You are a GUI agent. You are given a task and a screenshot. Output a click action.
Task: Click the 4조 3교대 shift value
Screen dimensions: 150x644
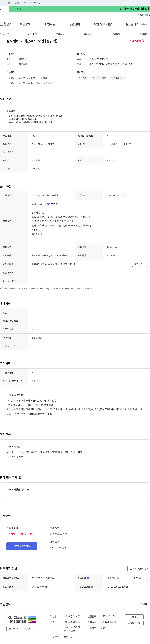click(37, 235)
